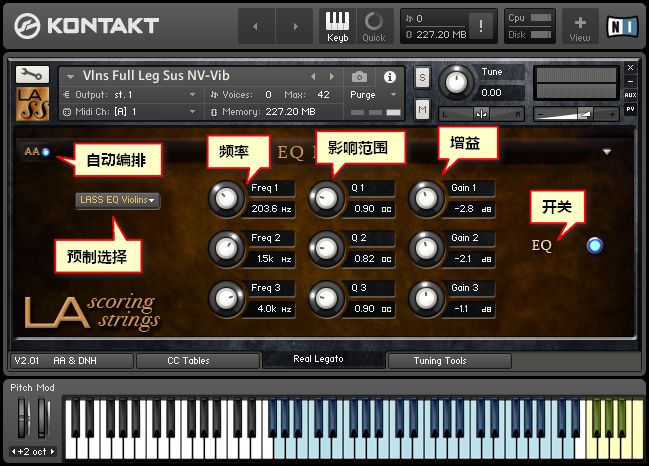The height and width of the screenshot is (466, 649).
Task: Go to previous instrument with left arrow in top bar
Action: point(255,26)
